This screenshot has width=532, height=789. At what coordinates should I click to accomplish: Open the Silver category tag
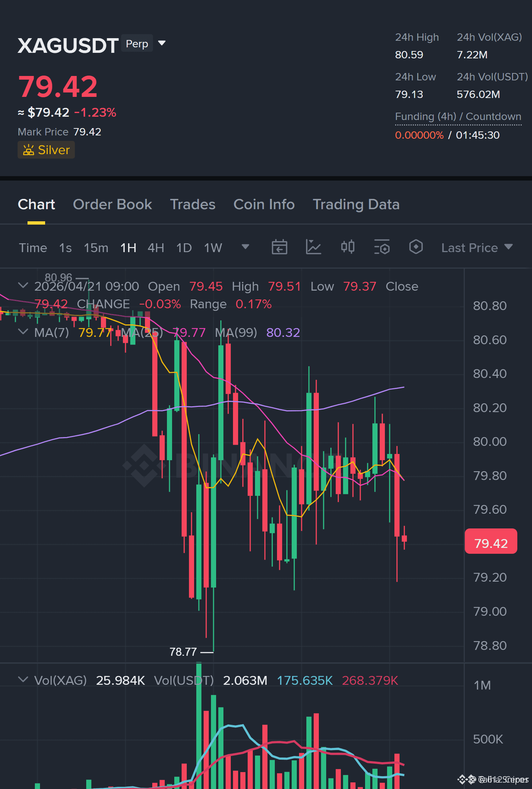[46, 150]
